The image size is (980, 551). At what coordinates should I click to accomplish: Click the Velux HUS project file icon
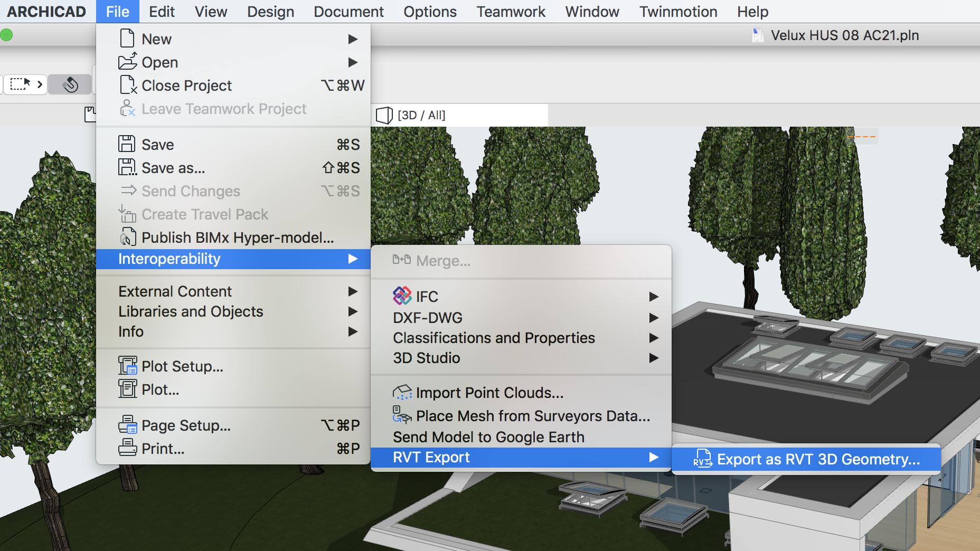(x=758, y=35)
